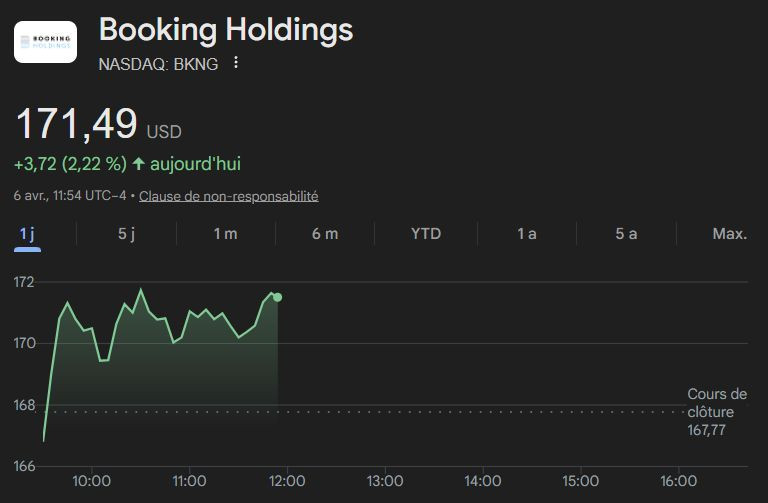Click the Cours de clôture 167,77 label
The image size is (768, 503).
pos(717,412)
